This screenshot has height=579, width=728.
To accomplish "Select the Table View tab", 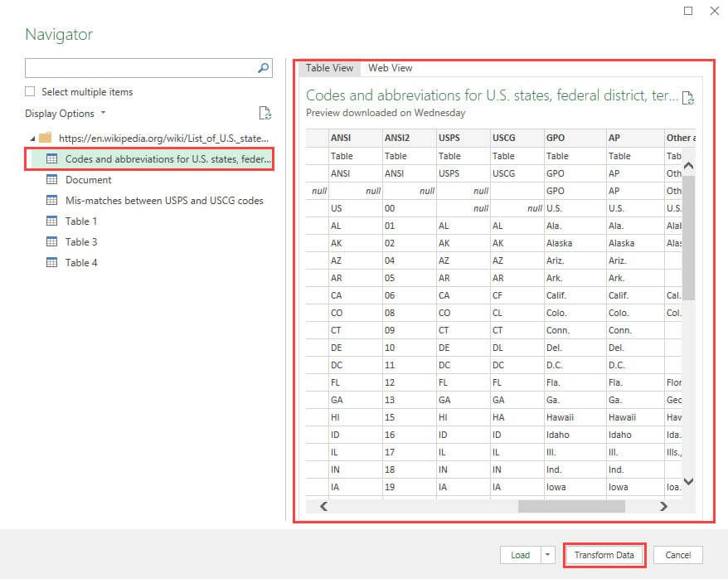I will coord(328,68).
